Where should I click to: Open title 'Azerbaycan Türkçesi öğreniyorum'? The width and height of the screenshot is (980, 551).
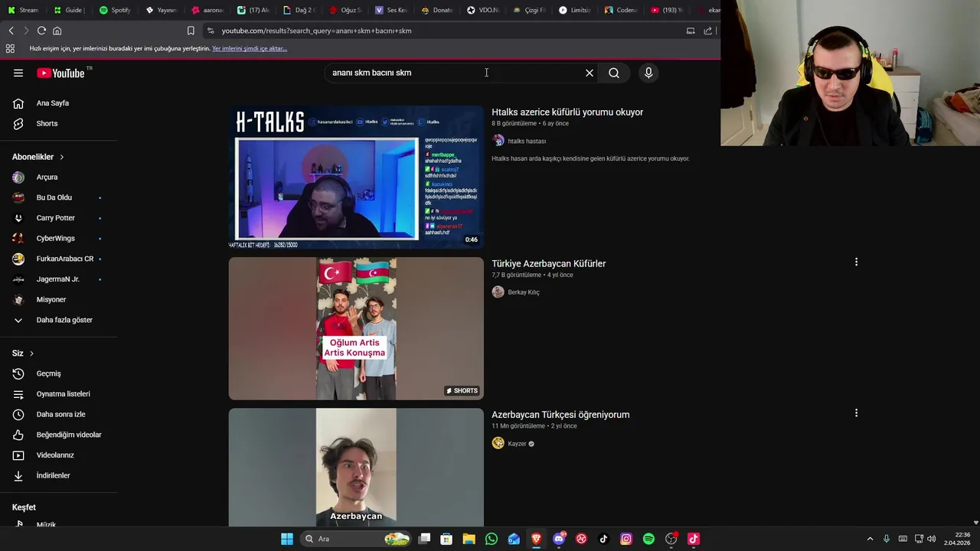[x=560, y=415]
